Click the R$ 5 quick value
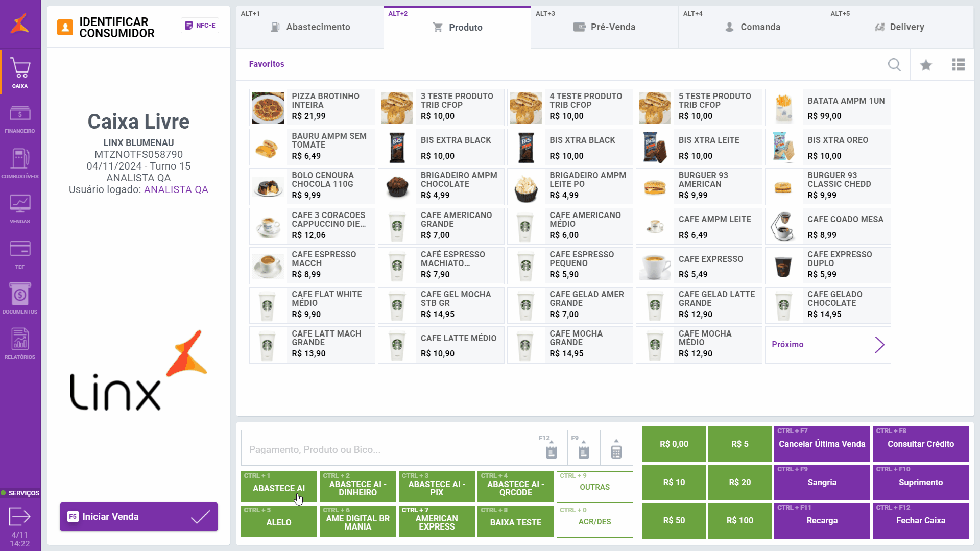 [740, 444]
